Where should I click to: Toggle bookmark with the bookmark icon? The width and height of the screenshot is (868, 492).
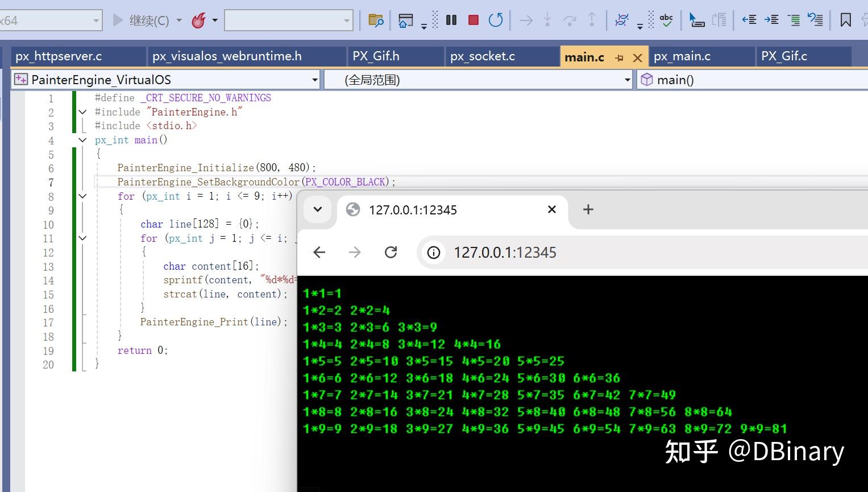846,20
